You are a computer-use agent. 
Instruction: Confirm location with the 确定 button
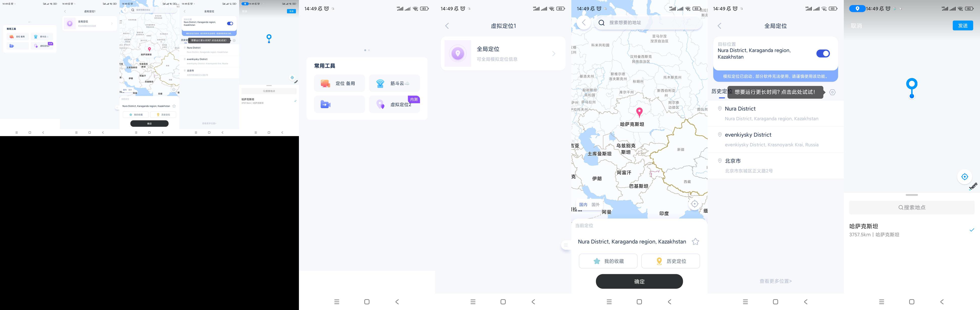click(x=639, y=282)
